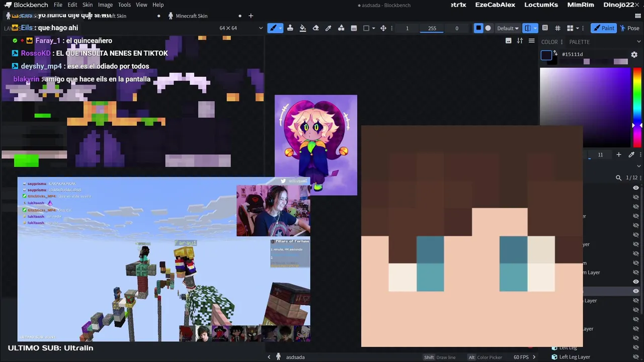Click the softness field showing 0
Viewport: 644px width, 362px height.
(x=457, y=28)
